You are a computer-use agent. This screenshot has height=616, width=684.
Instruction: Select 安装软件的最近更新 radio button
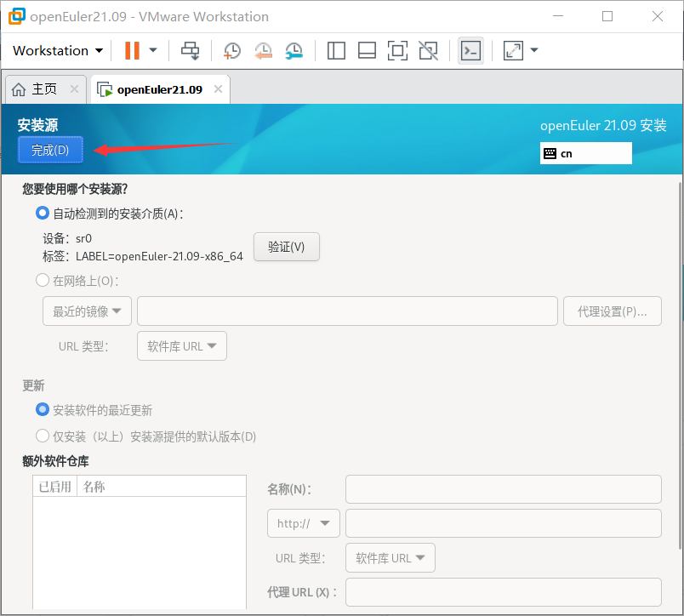(43, 409)
